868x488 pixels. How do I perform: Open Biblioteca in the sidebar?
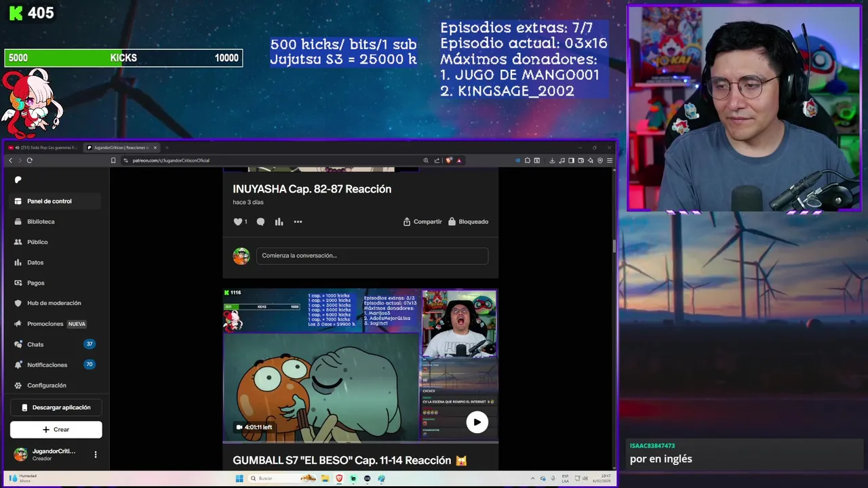[x=56, y=222]
